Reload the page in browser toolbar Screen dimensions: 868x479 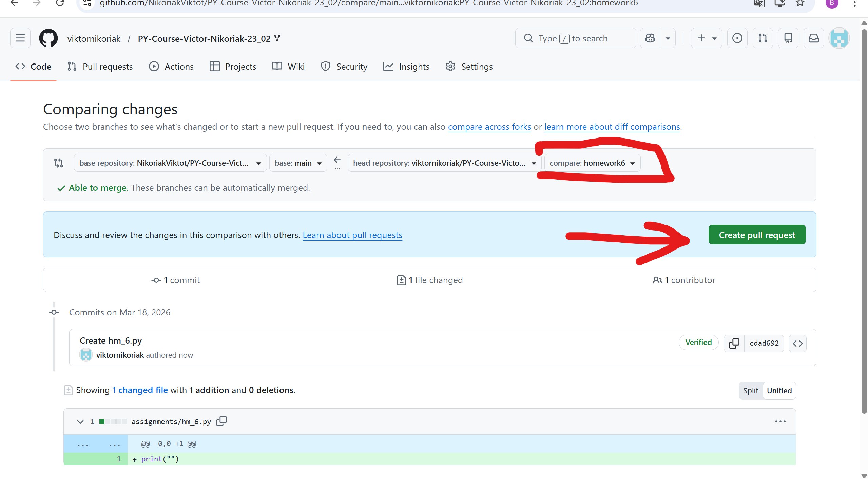point(60,3)
